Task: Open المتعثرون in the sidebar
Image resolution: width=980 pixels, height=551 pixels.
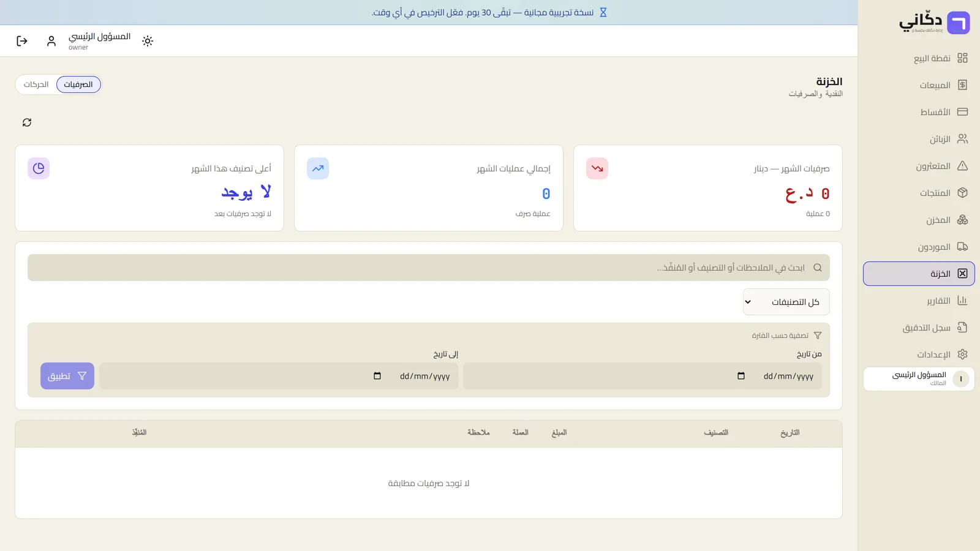Action: pos(919,166)
